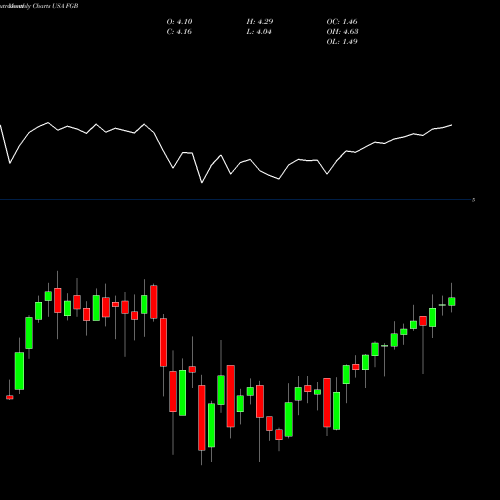Click the last green candlestick on the right
500x500 pixels.
click(x=452, y=301)
